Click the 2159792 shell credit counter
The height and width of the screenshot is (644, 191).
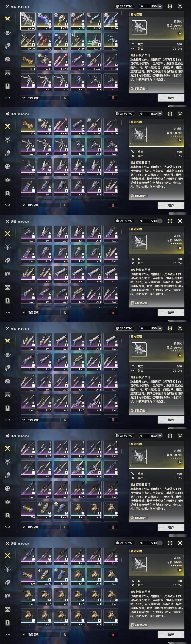point(124,6)
